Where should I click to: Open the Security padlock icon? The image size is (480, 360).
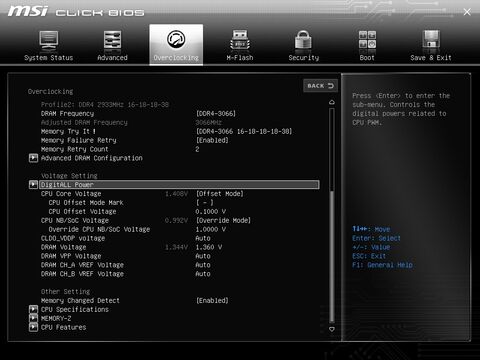tap(303, 41)
